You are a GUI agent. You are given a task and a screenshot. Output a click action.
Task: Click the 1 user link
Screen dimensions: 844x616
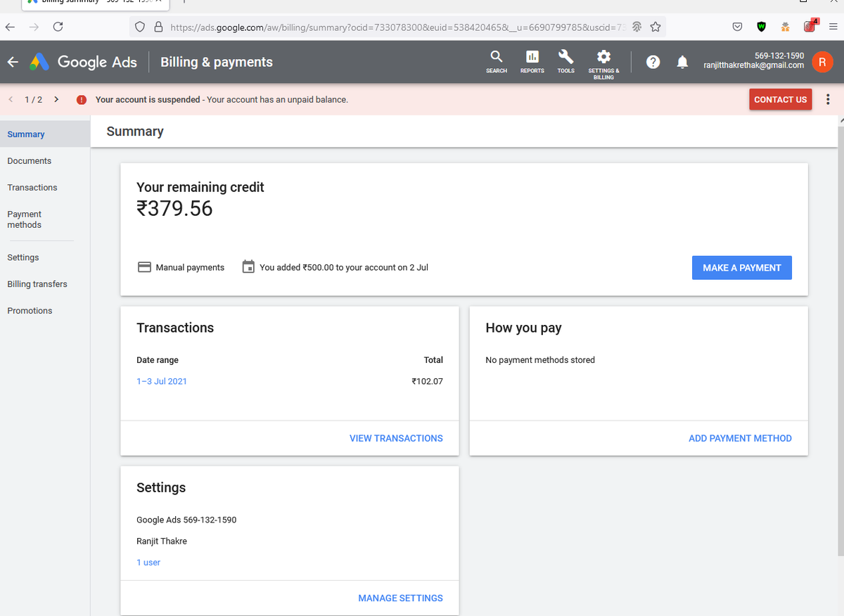[148, 563]
